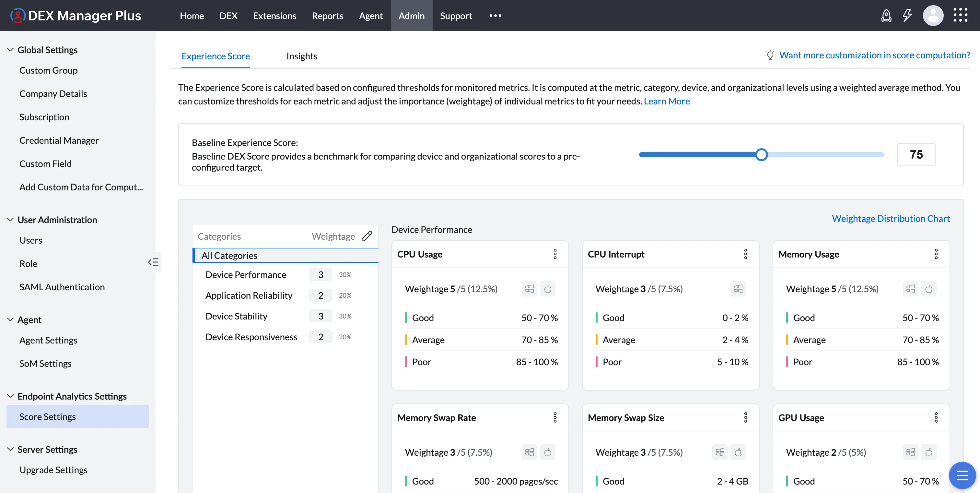Viewport: 980px width, 493px height.
Task: Open Add Custom Data for Comput... page
Action: point(81,187)
